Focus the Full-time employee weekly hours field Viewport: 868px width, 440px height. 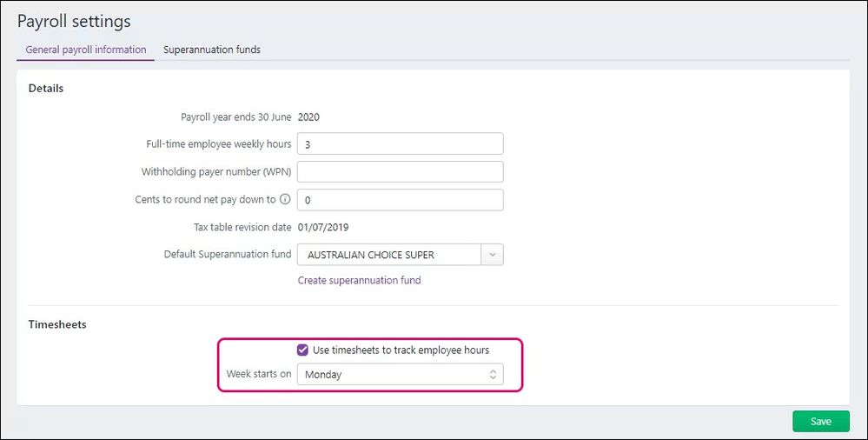[400, 143]
